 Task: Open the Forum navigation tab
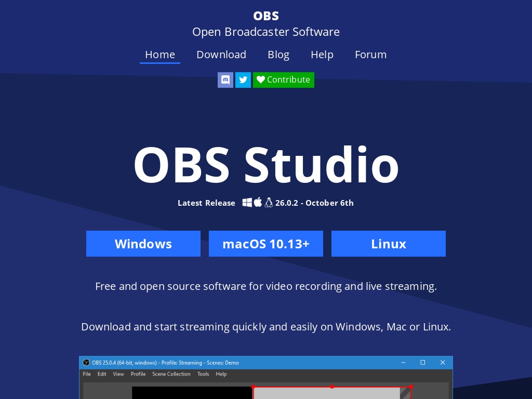point(370,55)
